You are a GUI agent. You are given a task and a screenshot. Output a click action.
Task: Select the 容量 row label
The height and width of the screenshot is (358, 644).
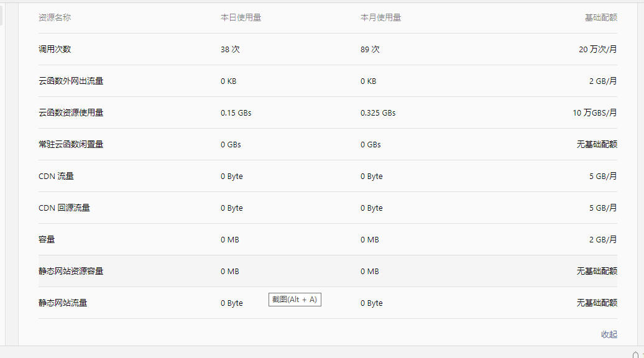coord(47,239)
